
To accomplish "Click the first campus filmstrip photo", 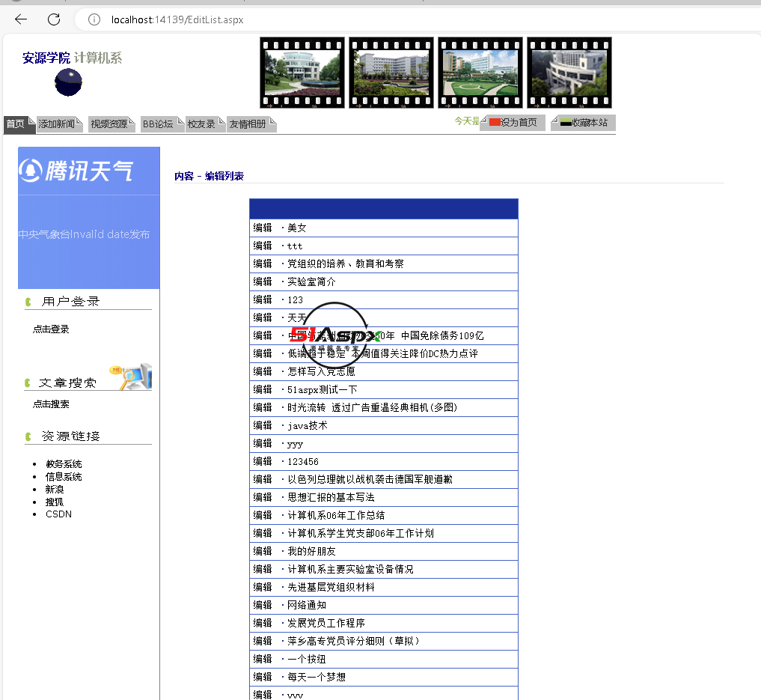I will (302, 72).
